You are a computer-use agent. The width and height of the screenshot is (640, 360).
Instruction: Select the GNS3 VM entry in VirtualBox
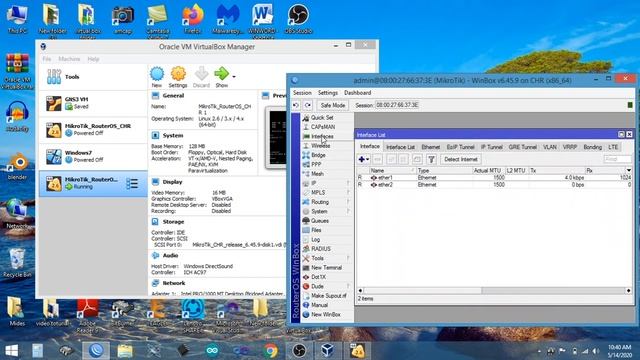[x=93, y=103]
